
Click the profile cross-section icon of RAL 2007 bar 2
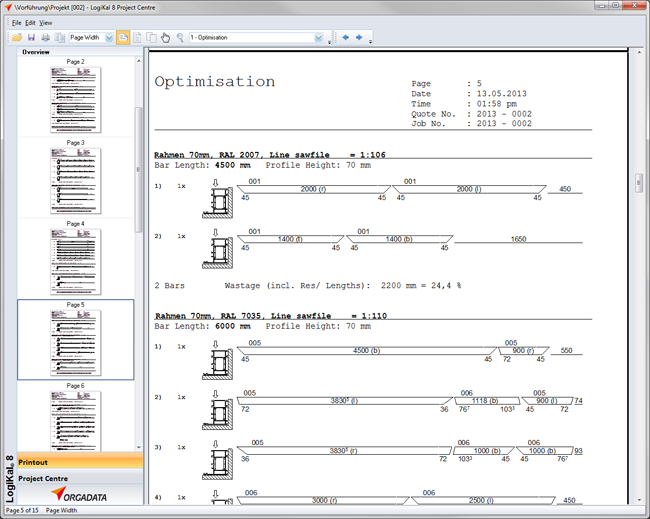click(218, 252)
